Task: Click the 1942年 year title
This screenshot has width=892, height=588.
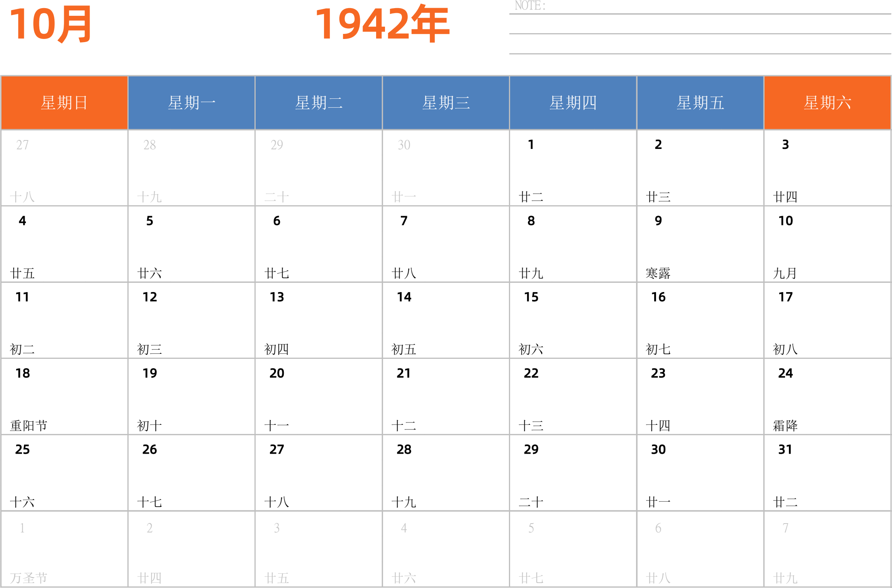Action: pyautogui.click(x=382, y=25)
